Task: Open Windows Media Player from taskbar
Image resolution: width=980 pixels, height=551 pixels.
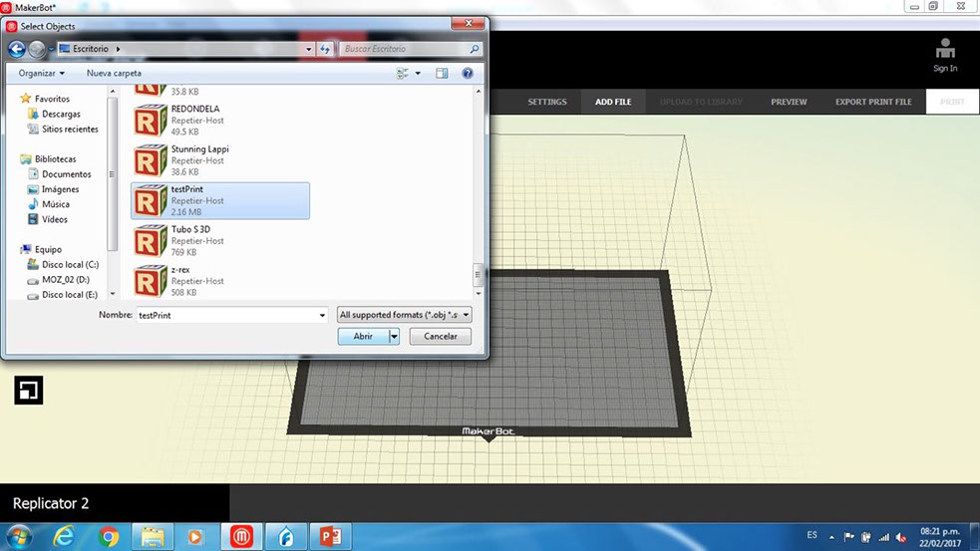Action: coord(195,537)
